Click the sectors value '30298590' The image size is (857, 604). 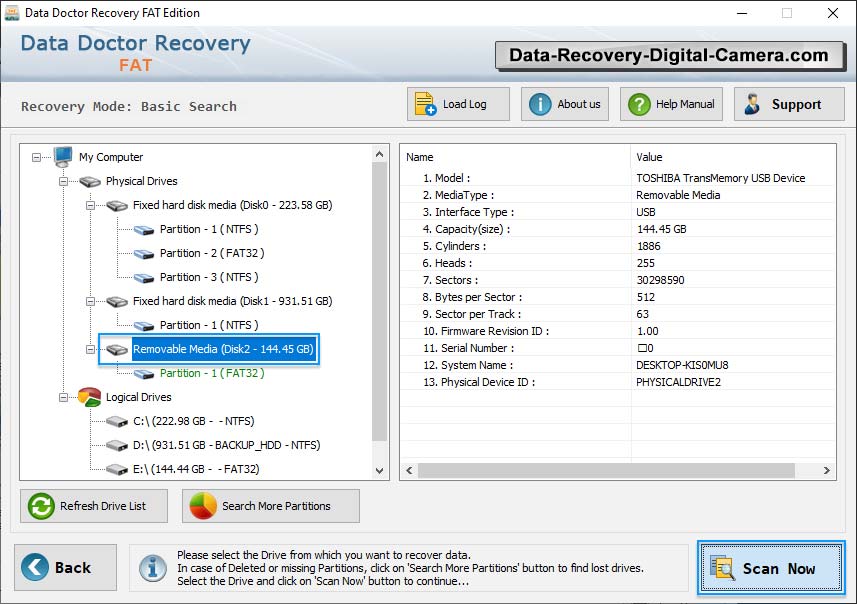coord(660,280)
